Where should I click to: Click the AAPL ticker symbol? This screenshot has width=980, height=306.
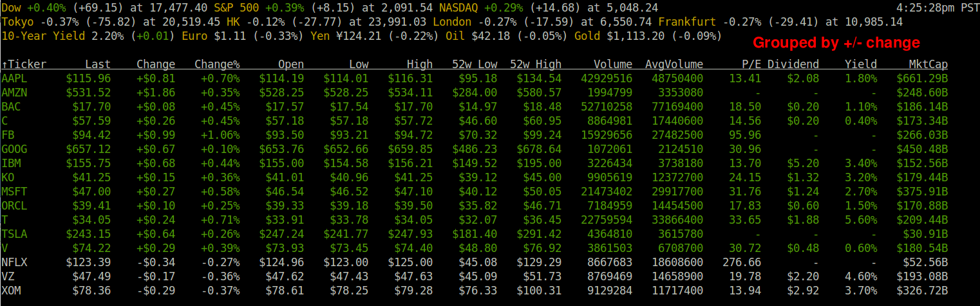[x=14, y=78]
